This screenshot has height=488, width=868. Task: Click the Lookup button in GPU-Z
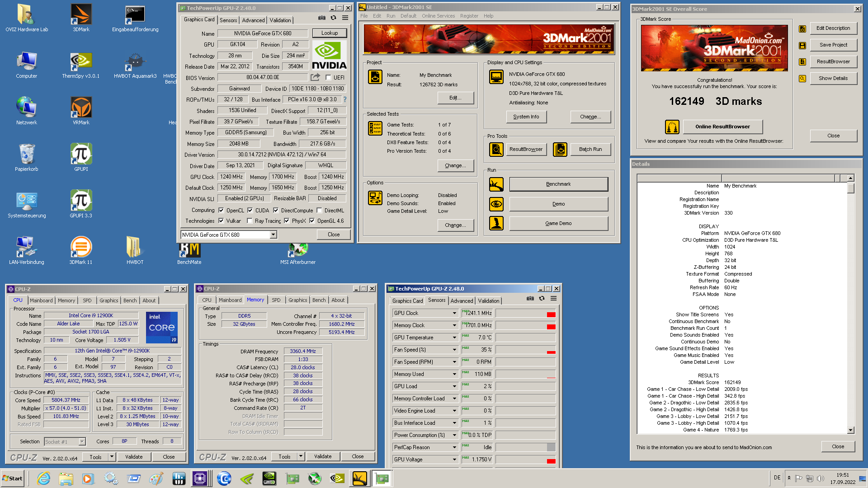pyautogui.click(x=330, y=33)
